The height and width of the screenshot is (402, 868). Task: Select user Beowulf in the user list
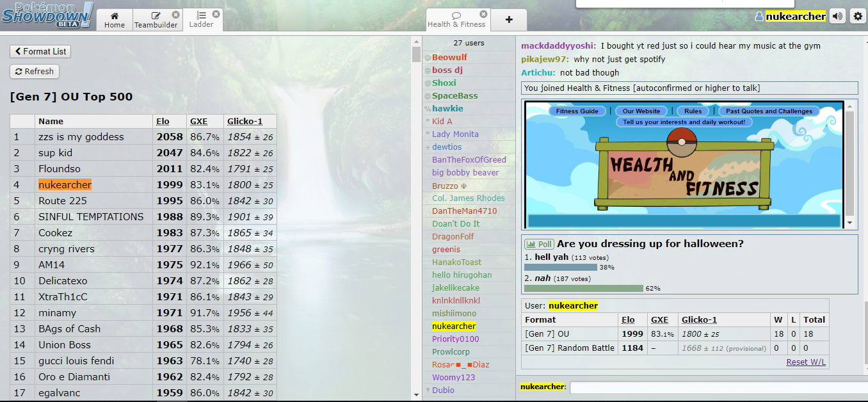tap(449, 58)
